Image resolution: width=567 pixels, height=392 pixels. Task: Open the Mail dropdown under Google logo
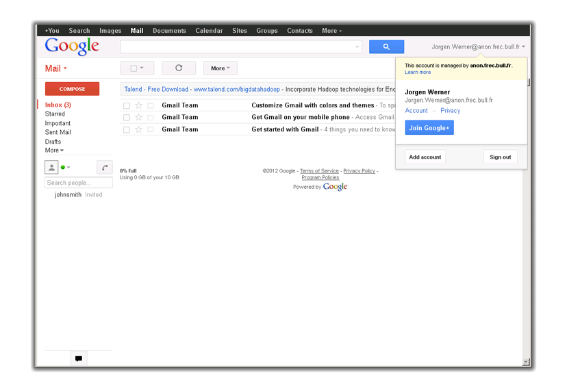[x=56, y=68]
